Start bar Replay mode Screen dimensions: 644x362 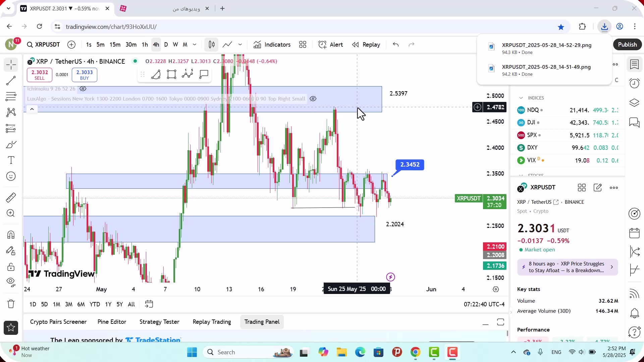[x=366, y=45]
